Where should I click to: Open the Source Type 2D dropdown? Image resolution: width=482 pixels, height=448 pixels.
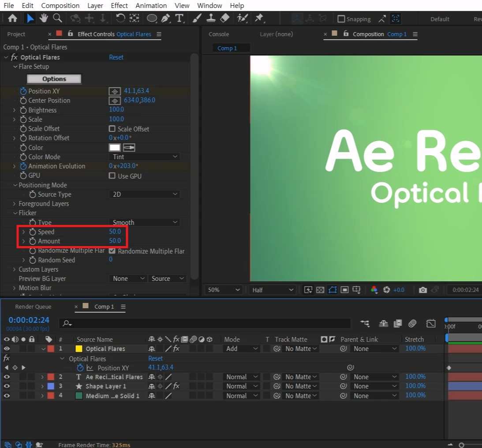pyautogui.click(x=144, y=194)
